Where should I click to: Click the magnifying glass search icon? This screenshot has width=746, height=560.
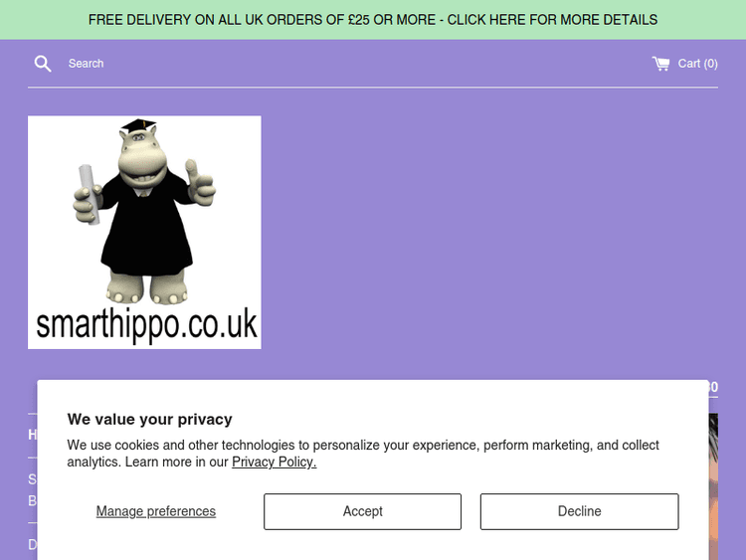[43, 64]
